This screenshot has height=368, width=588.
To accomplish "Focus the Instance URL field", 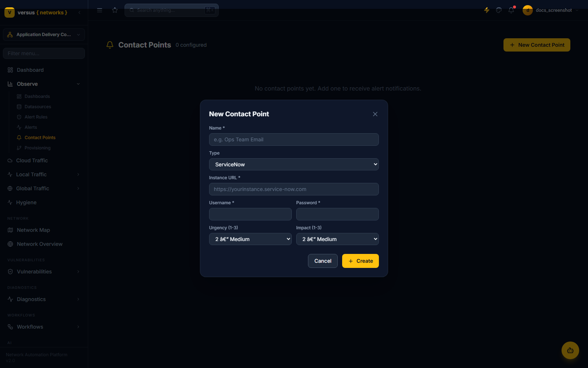I will 294,189.
